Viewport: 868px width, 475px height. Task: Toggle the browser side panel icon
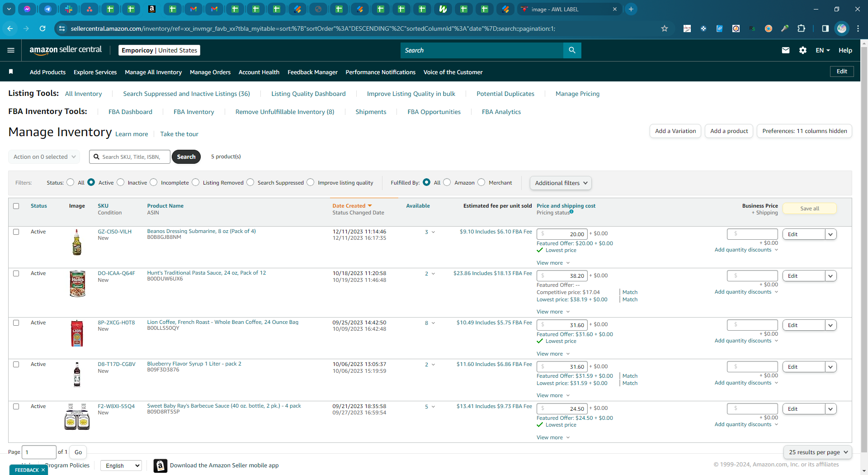point(826,28)
